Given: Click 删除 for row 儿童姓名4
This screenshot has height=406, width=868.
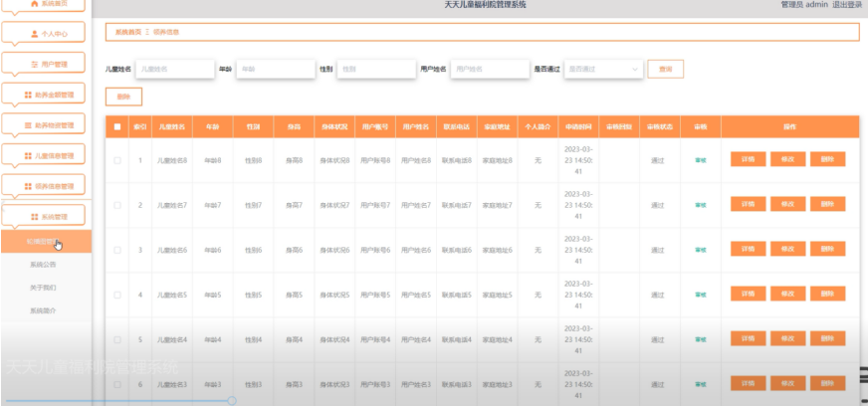Looking at the screenshot, I should 827,338.
